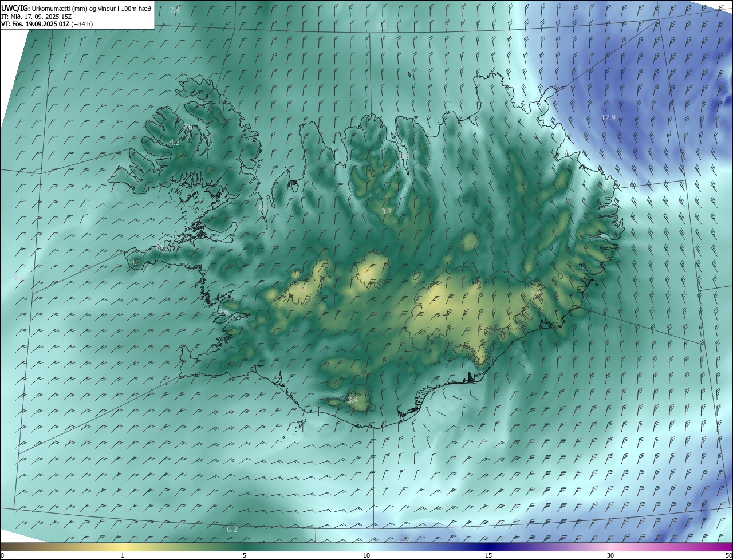Click the valid time line "VT: Fös. 19.09.2025 01Z (+34 h)"

click(x=47, y=24)
